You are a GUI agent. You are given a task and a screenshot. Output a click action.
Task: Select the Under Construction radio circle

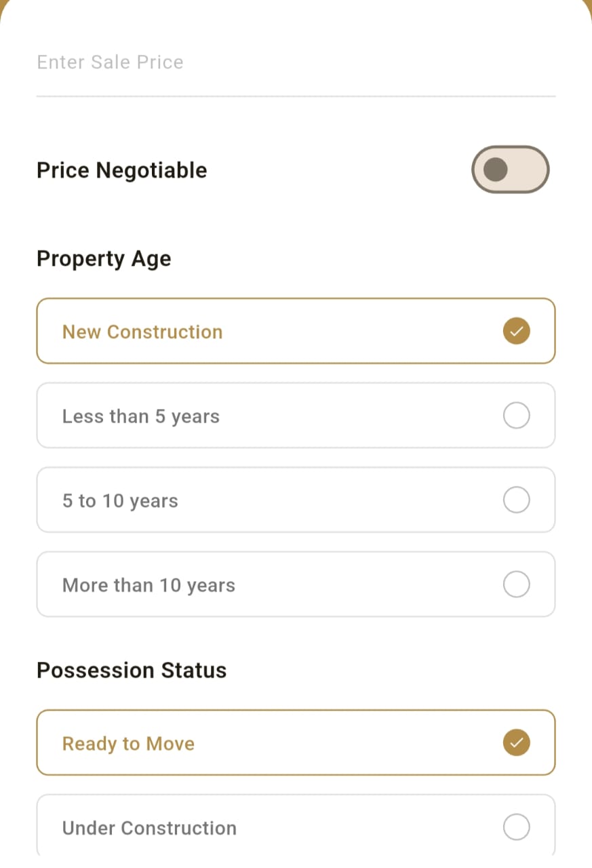(517, 827)
